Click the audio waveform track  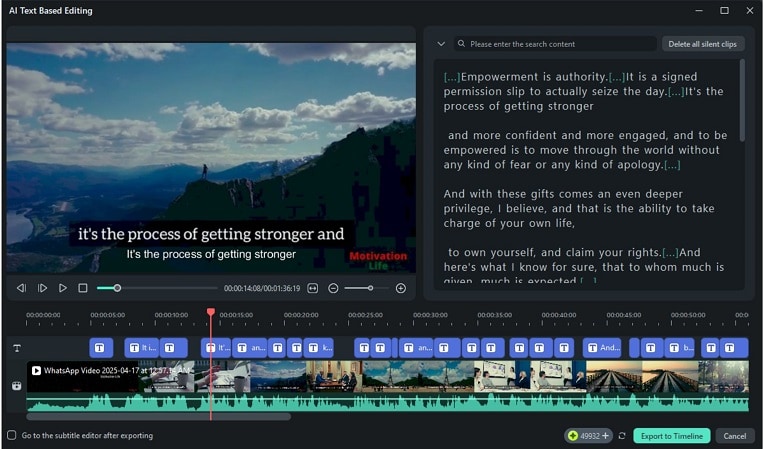pyautogui.click(x=387, y=403)
